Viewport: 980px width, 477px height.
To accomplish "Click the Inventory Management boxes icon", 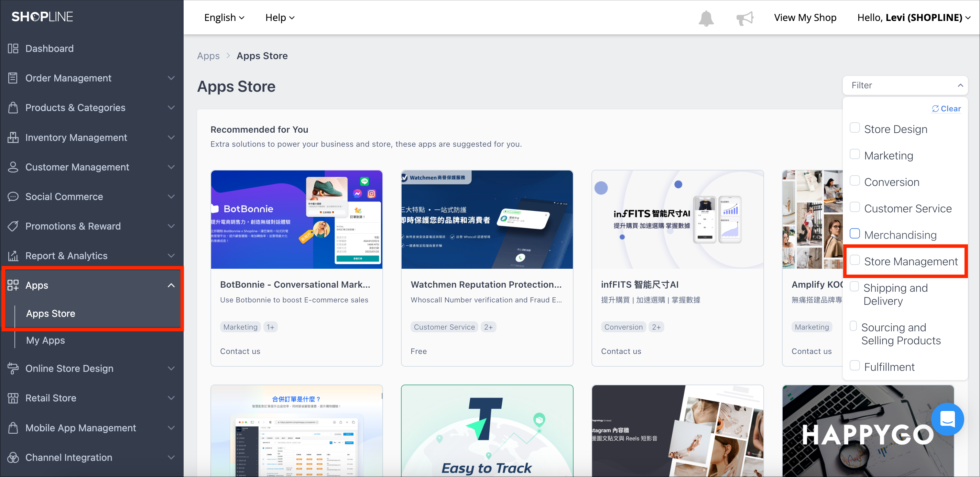I will [x=13, y=137].
